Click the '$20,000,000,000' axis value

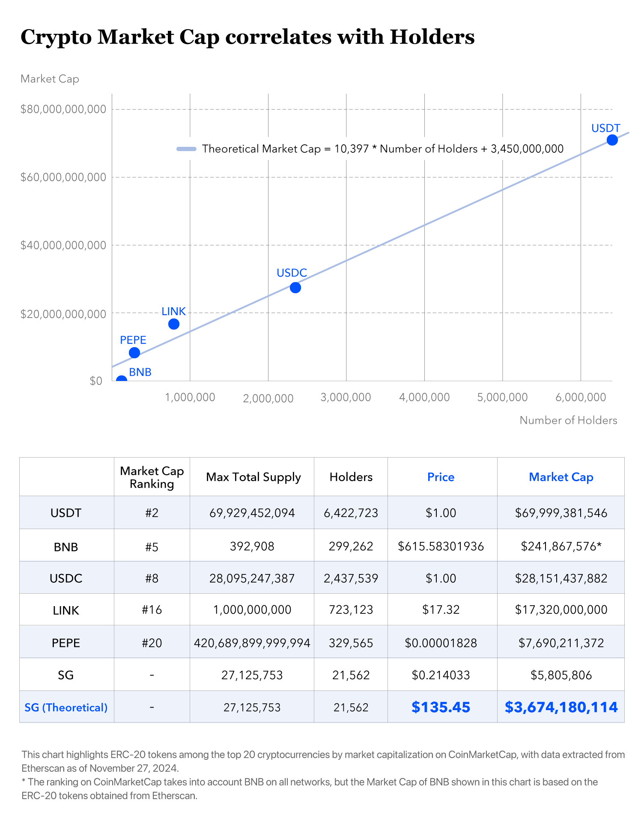tap(63, 314)
